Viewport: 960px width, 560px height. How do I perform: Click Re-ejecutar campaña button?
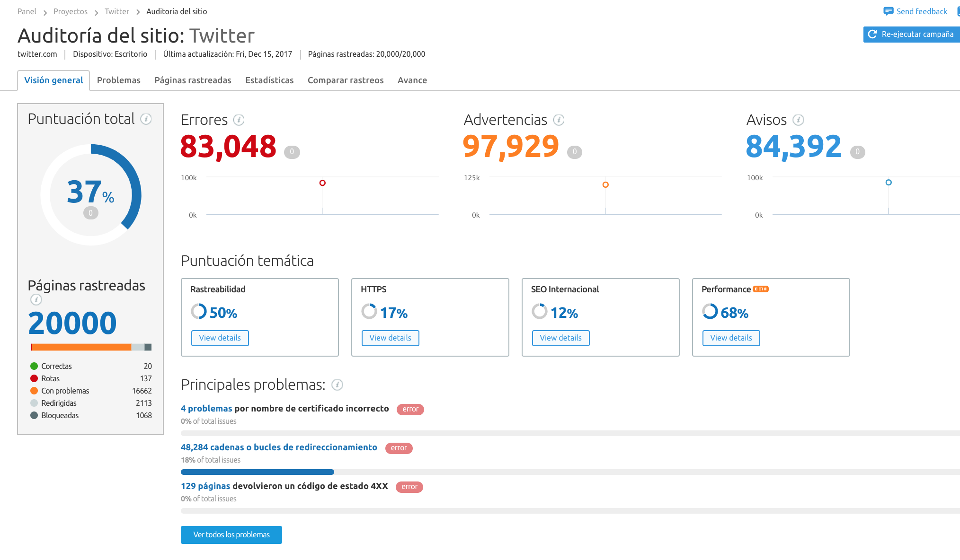911,35
